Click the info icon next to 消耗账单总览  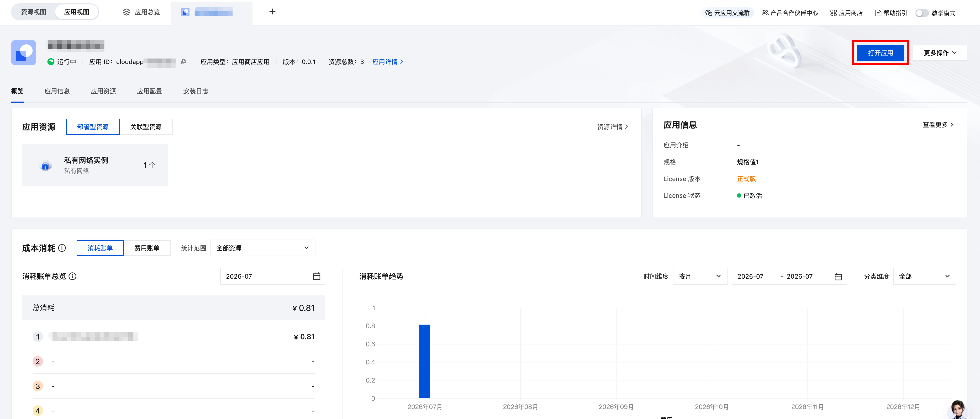[x=72, y=276]
